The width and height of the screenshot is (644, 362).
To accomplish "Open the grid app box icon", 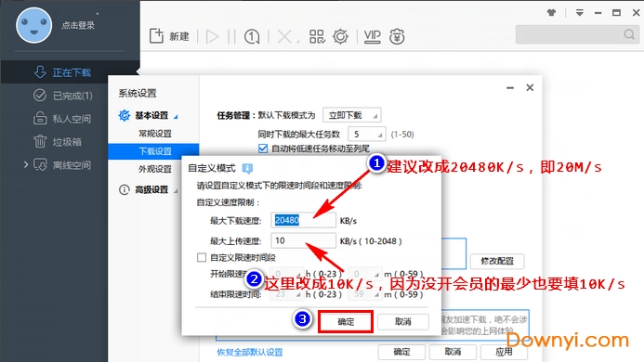I will point(317,36).
